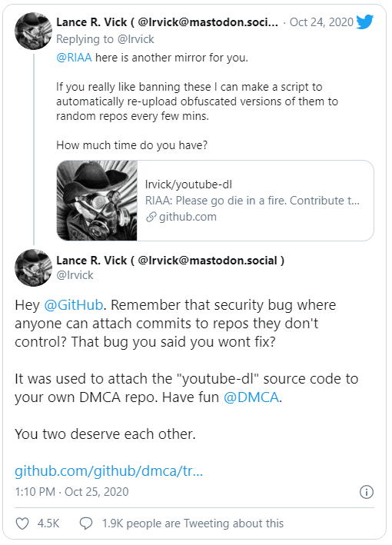Open the Oct 24, 2020 date link
The width and height of the screenshot is (392, 545).
(x=321, y=22)
